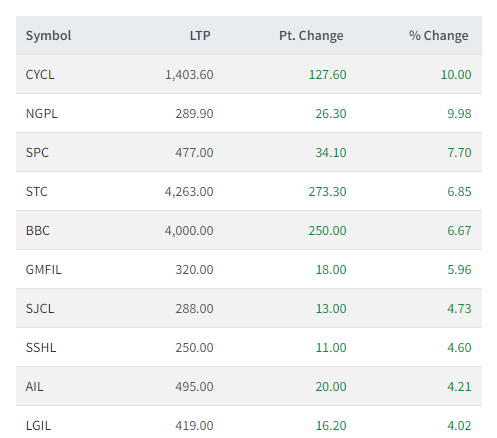The height and width of the screenshot is (438, 497).
Task: Open the CYCL symbol link
Action: coord(40,74)
